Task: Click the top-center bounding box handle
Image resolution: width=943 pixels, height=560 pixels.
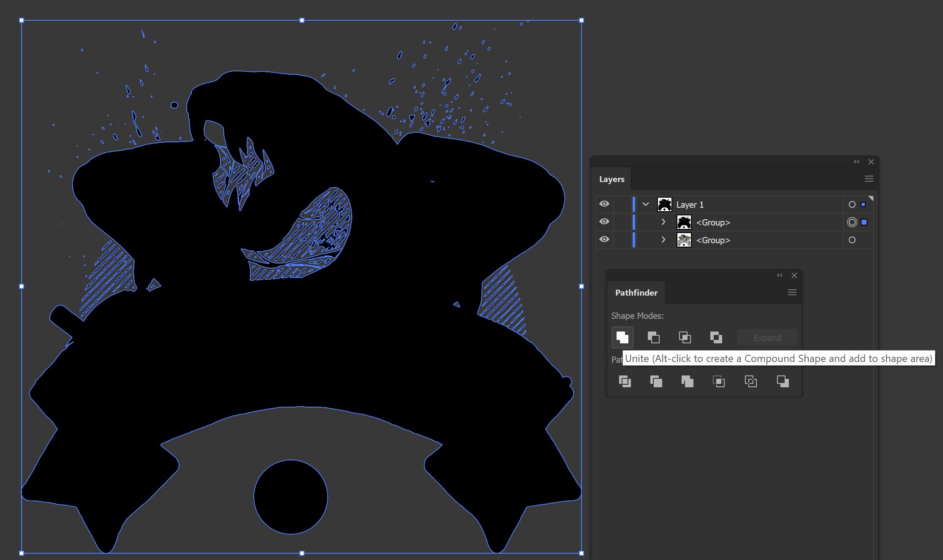Action: [x=302, y=20]
